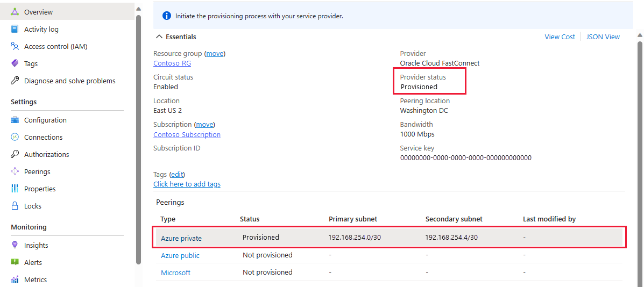Click the Access control people icon
Image resolution: width=644 pixels, height=287 pixels.
[x=15, y=46]
